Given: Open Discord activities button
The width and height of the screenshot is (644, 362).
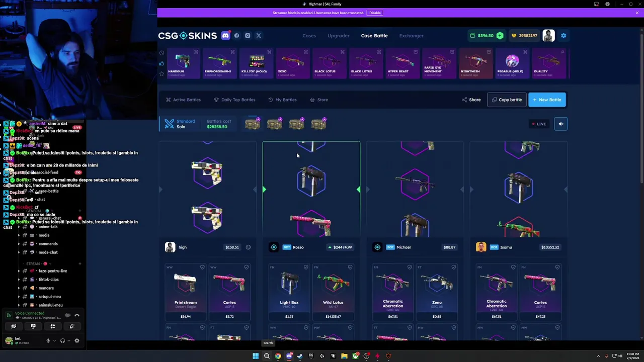Looking at the screenshot, I should [x=52, y=326].
